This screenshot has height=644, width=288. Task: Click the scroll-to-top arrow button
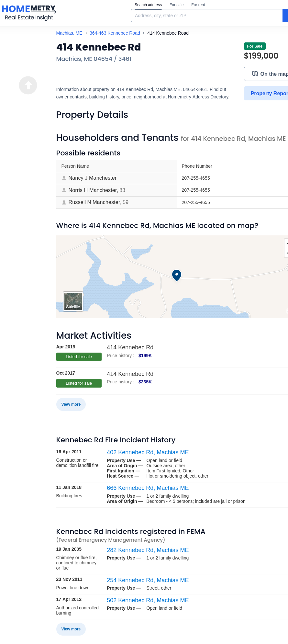28,85
